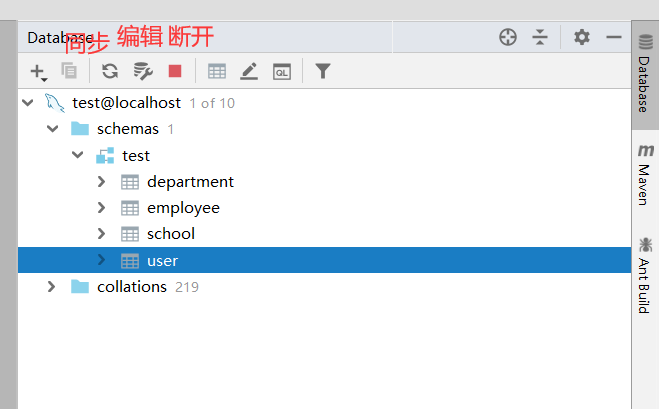659x409 pixels.
Task: Open the QL query console icon
Action: (x=282, y=71)
